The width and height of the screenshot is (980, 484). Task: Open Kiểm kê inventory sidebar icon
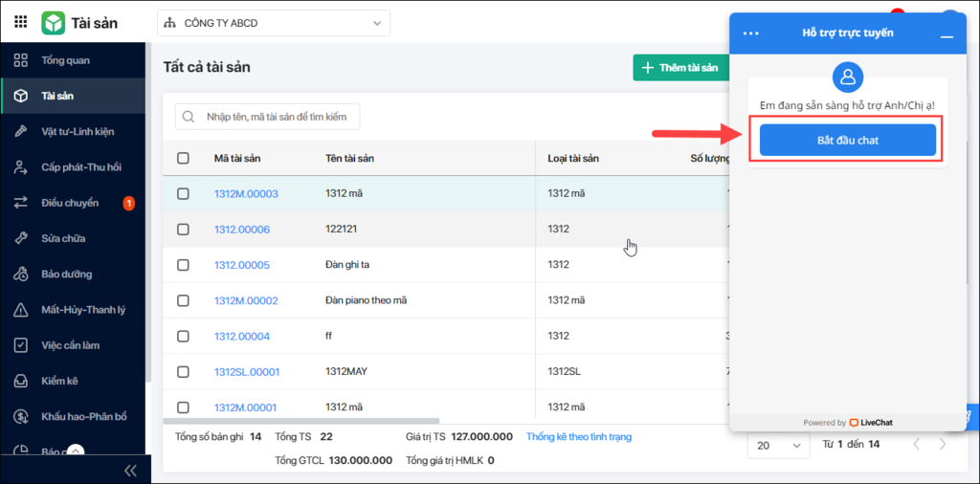click(21, 381)
